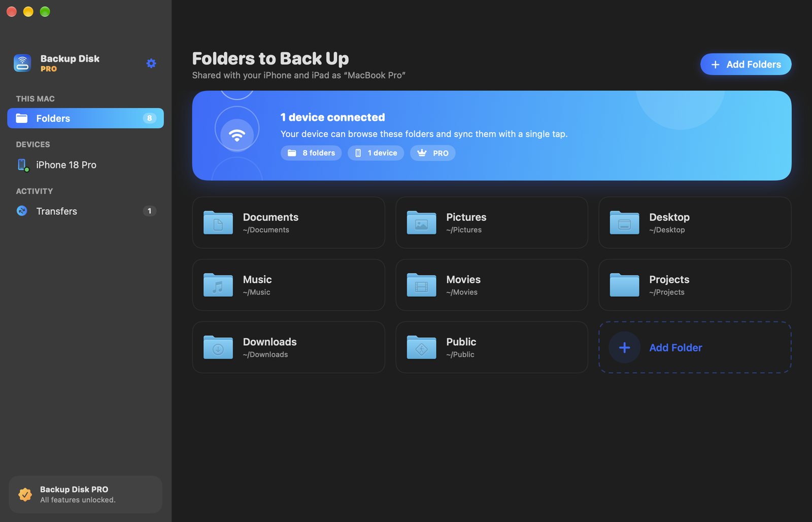Click the ~/Music path text

click(256, 292)
